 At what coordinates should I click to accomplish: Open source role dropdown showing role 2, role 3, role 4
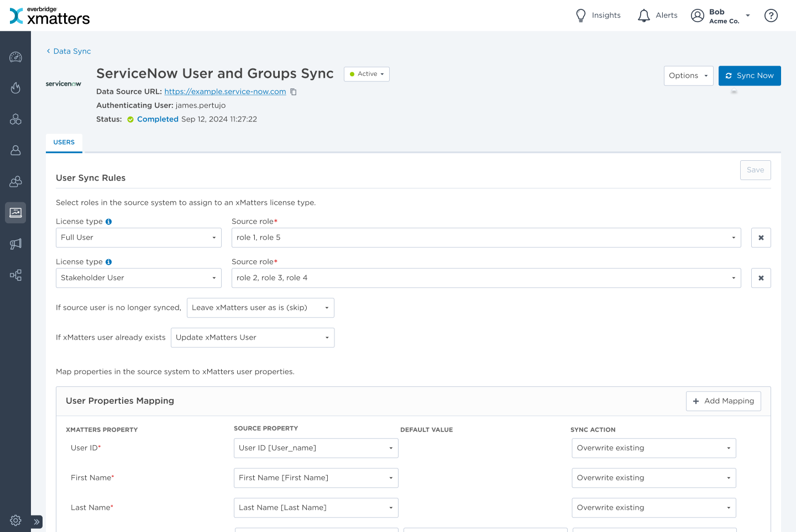point(486,278)
